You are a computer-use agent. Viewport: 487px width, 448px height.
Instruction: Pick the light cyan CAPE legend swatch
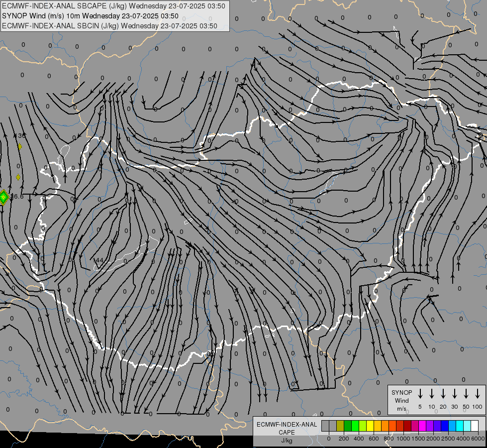tap(468, 426)
